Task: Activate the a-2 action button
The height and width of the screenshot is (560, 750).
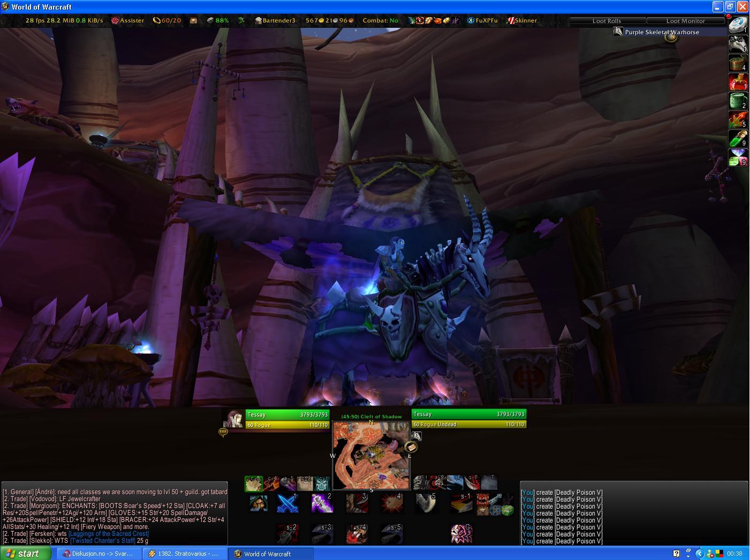Action: [x=438, y=482]
